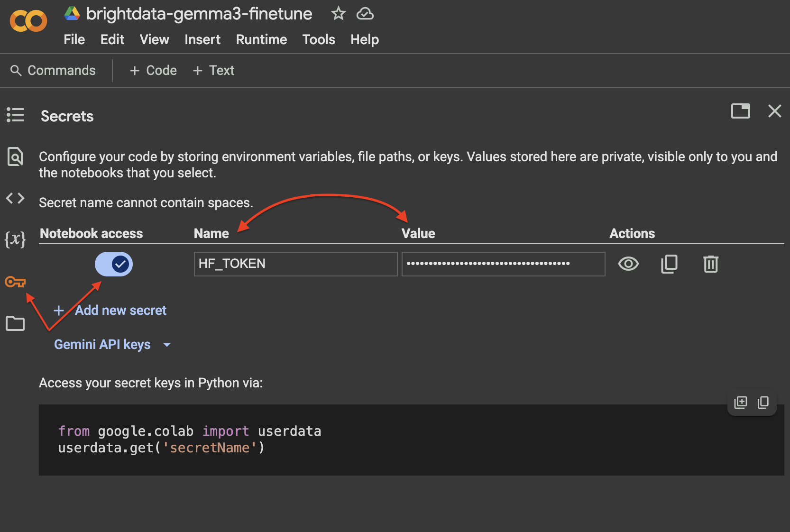
Task: Open the code snippets sidebar icon
Action: tap(15, 198)
